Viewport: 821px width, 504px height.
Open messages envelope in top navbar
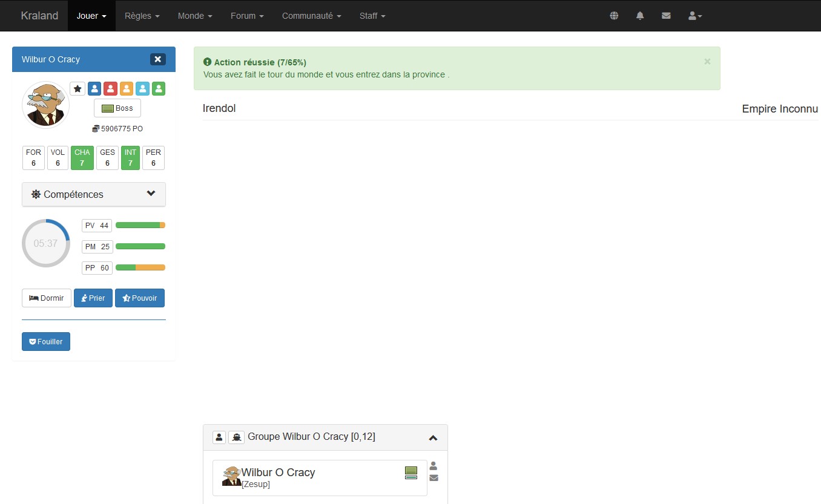(666, 16)
